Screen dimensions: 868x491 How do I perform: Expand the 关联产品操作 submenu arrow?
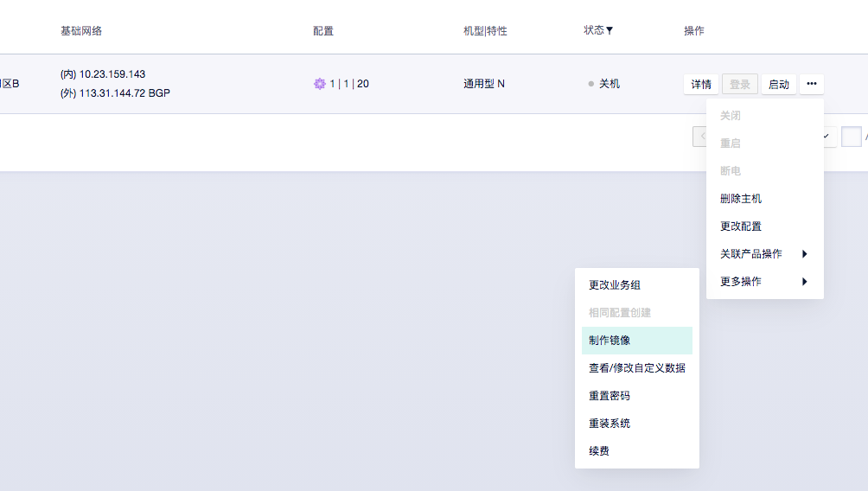(x=804, y=254)
